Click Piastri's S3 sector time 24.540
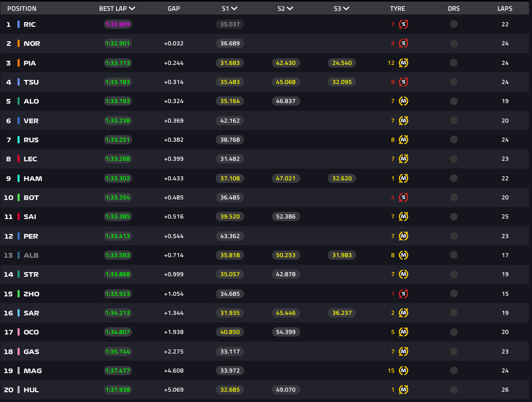 tap(341, 63)
